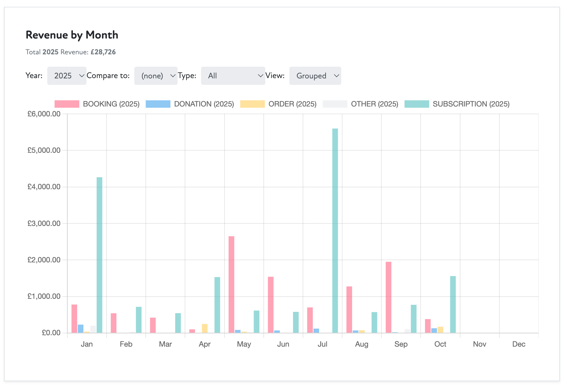Toggle BOOKING (2025) legend series
This screenshot has height=392, width=567.
pos(97,104)
